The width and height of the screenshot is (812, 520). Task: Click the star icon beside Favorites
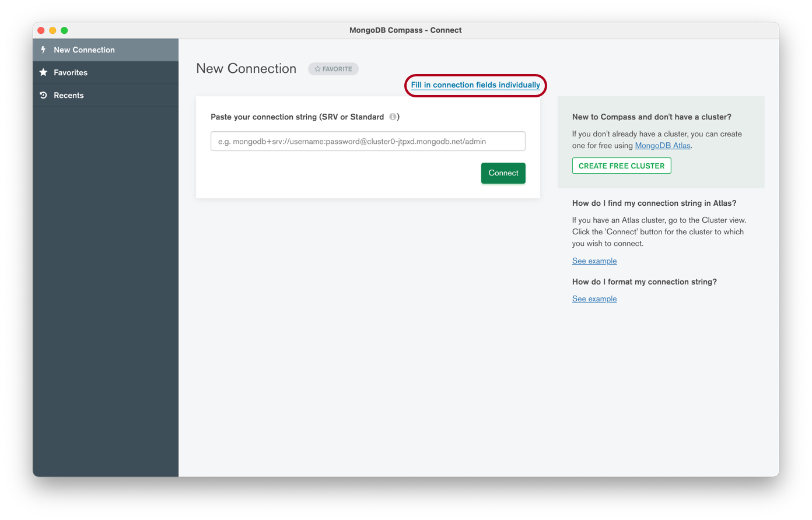(x=43, y=72)
